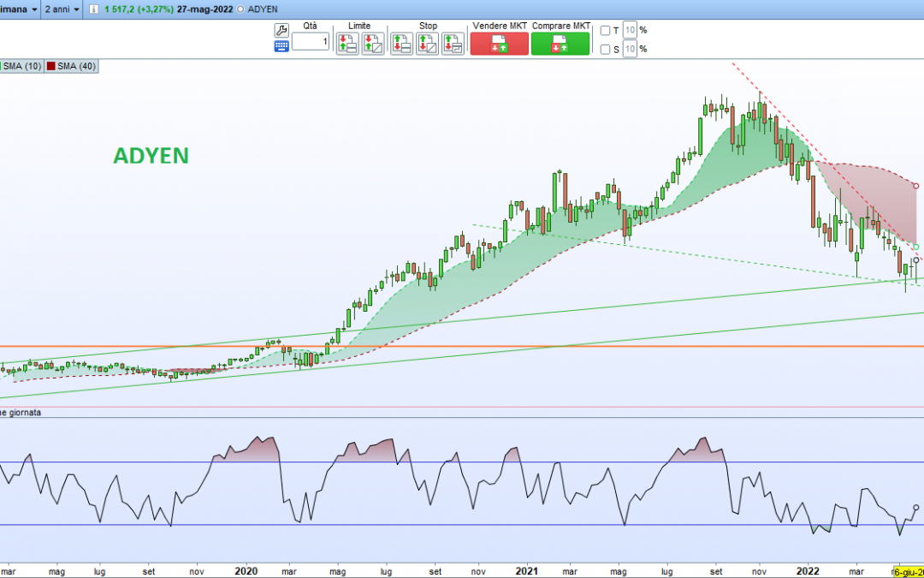
Task: Click the Stop order icon with stacked windows
Action: coord(453,45)
